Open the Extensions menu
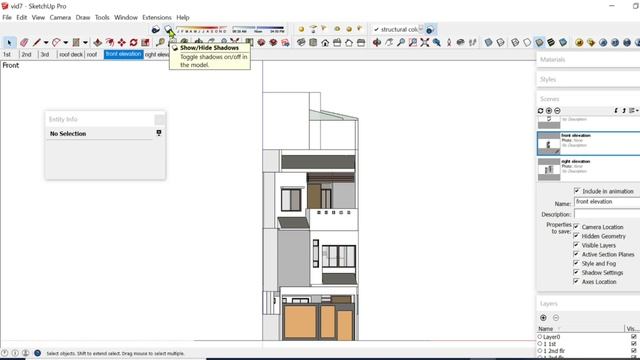The height and width of the screenshot is (360, 640). pyautogui.click(x=157, y=18)
